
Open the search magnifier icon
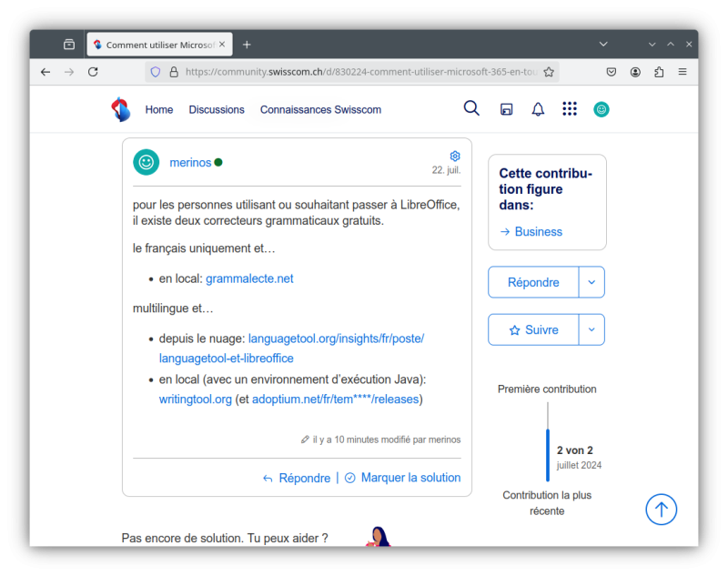pyautogui.click(x=471, y=108)
